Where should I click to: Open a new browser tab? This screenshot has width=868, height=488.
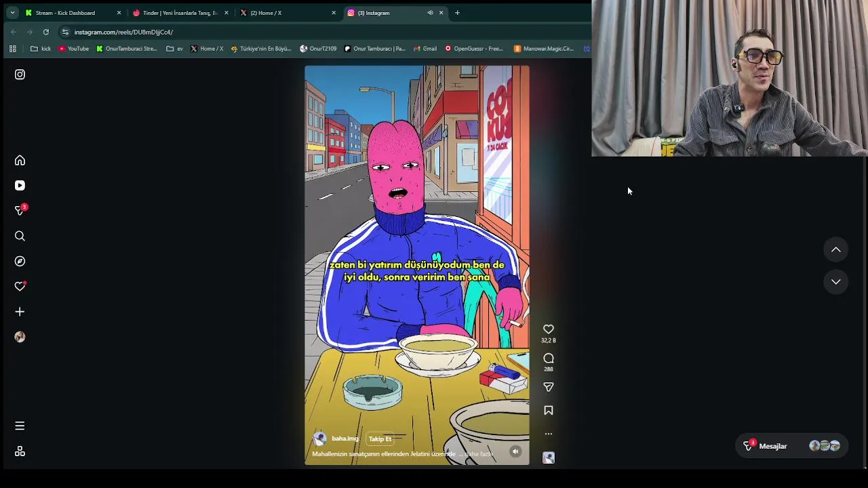pos(457,13)
